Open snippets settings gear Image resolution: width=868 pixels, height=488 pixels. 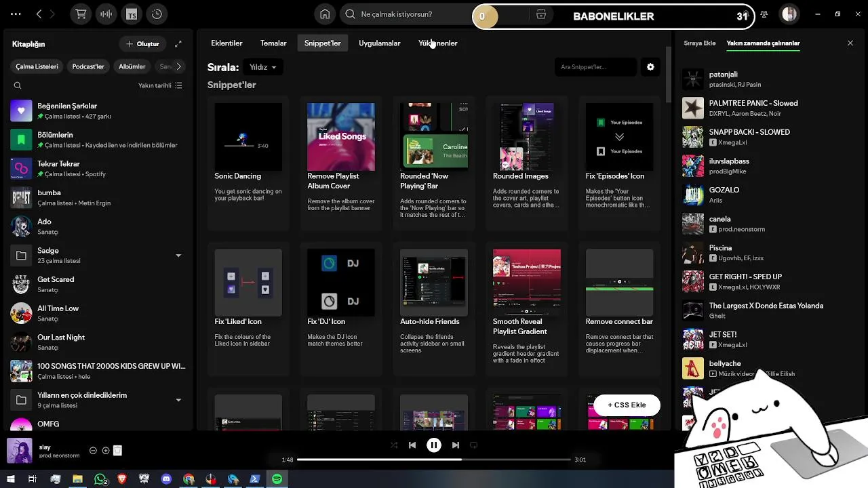(650, 66)
